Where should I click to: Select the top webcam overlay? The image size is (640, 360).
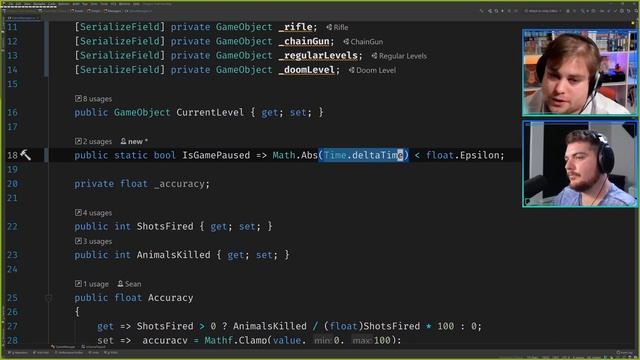[x=580, y=72]
